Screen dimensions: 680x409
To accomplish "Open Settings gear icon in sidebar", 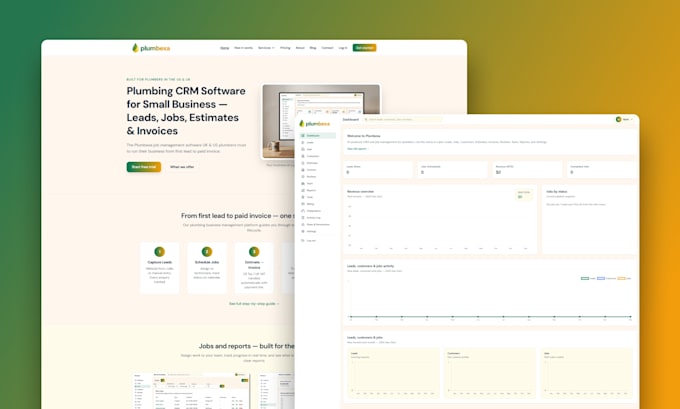I will pos(303,232).
